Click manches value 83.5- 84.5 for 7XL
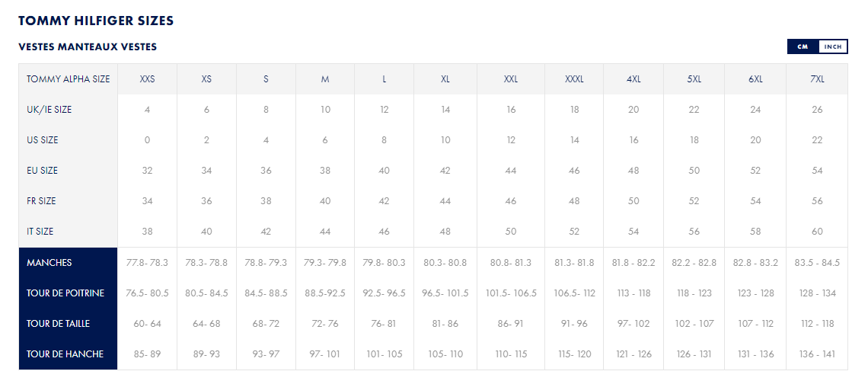The width and height of the screenshot is (868, 384). (x=817, y=263)
